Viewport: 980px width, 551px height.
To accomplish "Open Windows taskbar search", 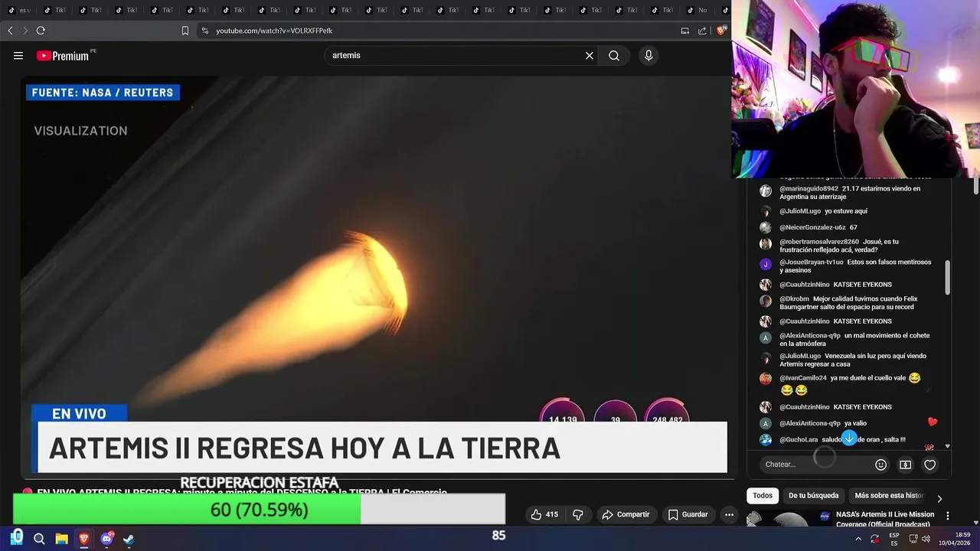I will (x=39, y=539).
